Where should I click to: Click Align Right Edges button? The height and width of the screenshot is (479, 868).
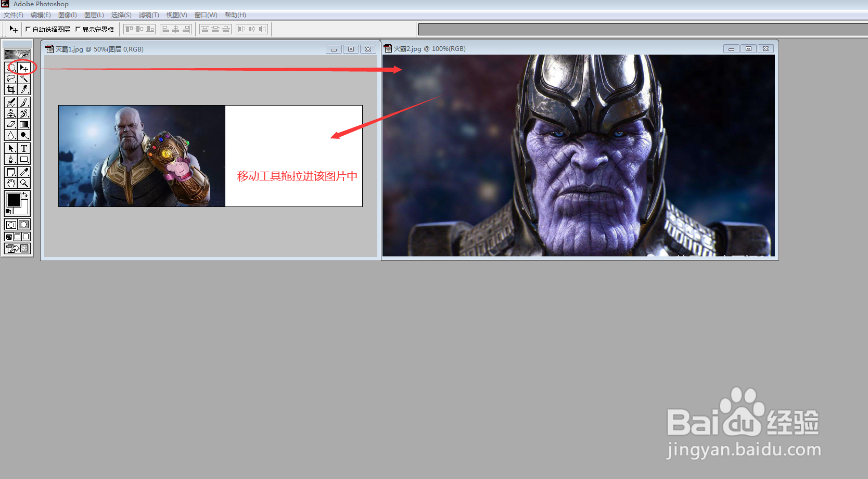pyautogui.click(x=186, y=29)
